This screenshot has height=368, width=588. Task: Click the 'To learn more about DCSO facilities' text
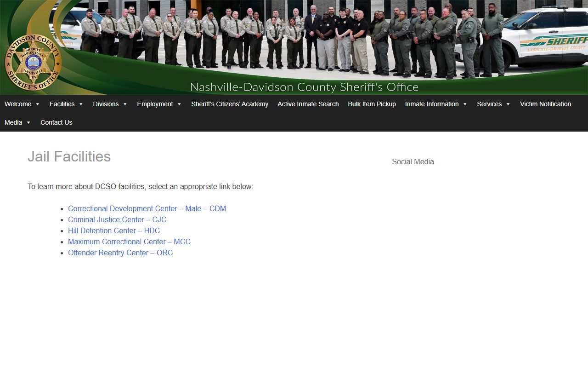(x=141, y=186)
